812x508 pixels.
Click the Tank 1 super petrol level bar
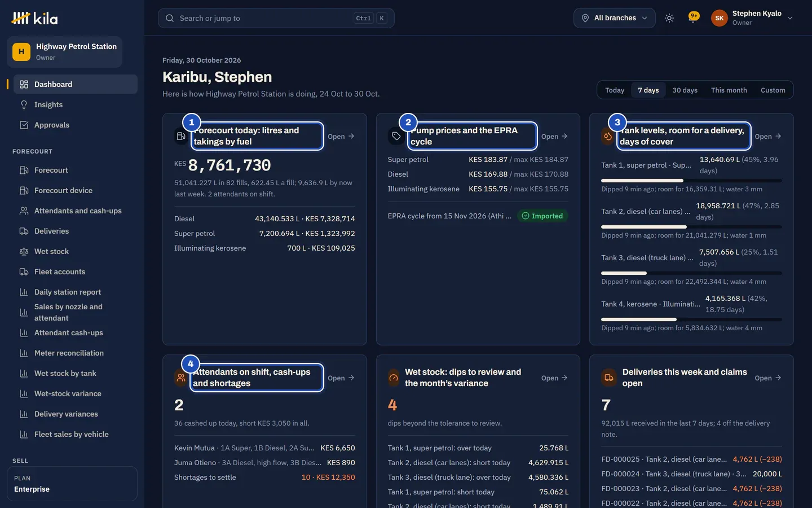click(x=691, y=181)
